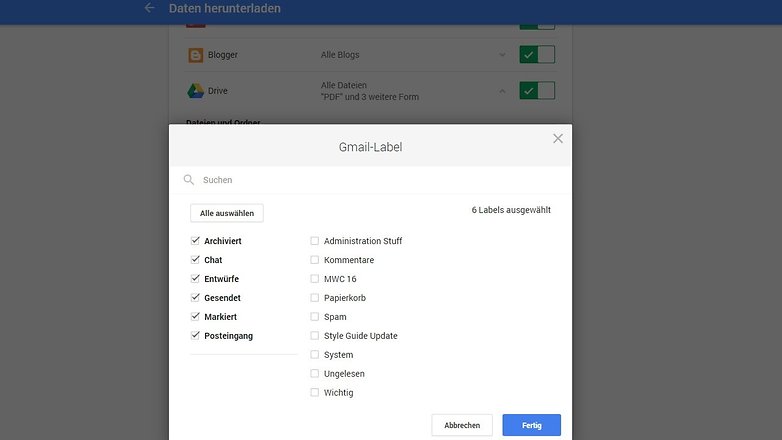Check the Papierkorb label
The width and height of the screenshot is (782, 440).
(315, 298)
